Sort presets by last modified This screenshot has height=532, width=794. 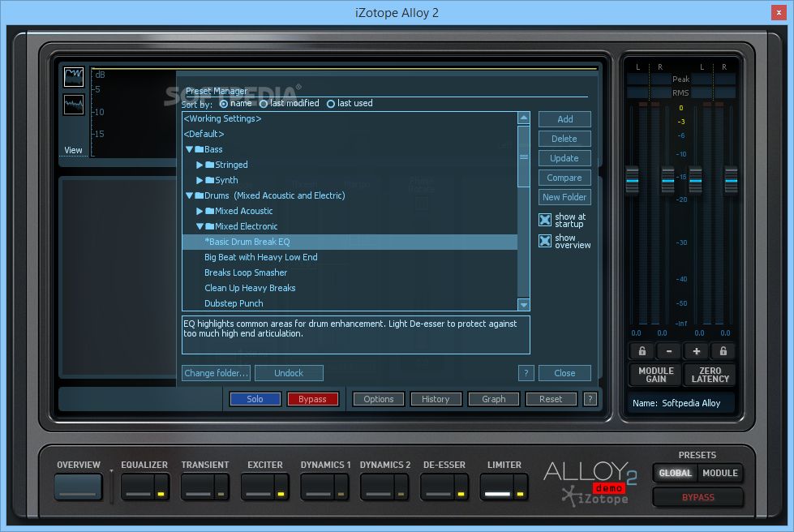(x=264, y=104)
